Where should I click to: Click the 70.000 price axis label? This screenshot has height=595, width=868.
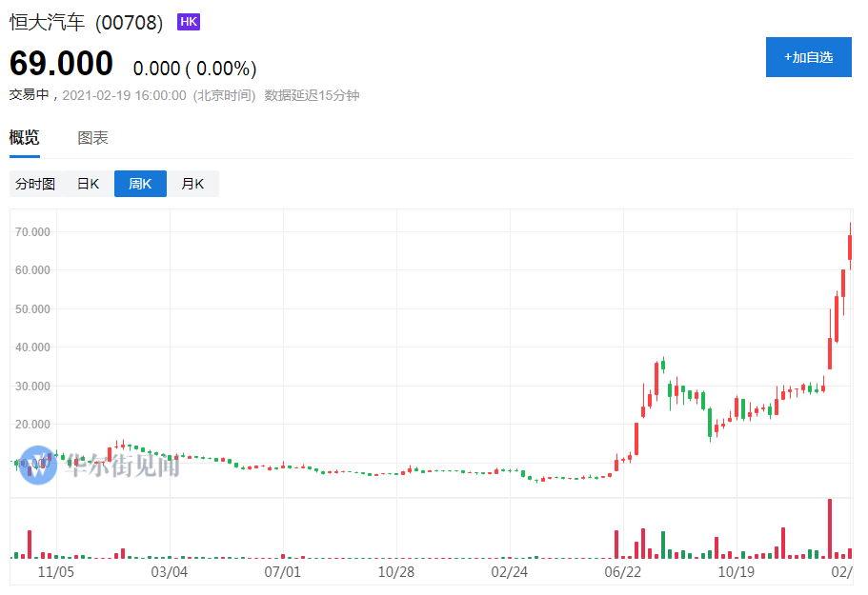pos(32,232)
